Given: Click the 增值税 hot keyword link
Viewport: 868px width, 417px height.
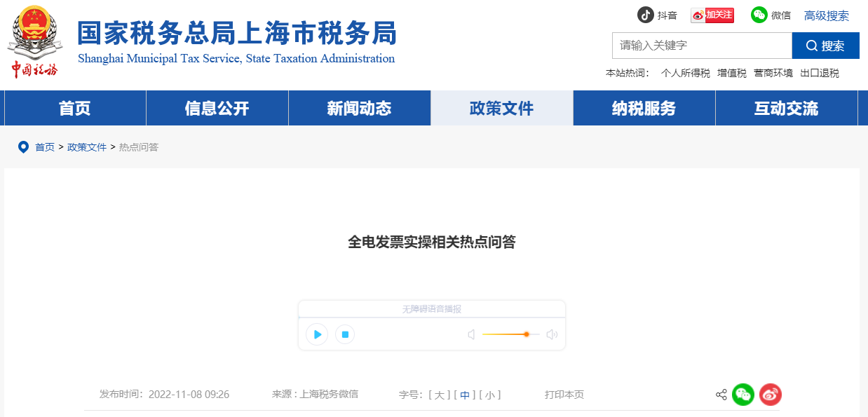Looking at the screenshot, I should pyautogui.click(x=731, y=72).
